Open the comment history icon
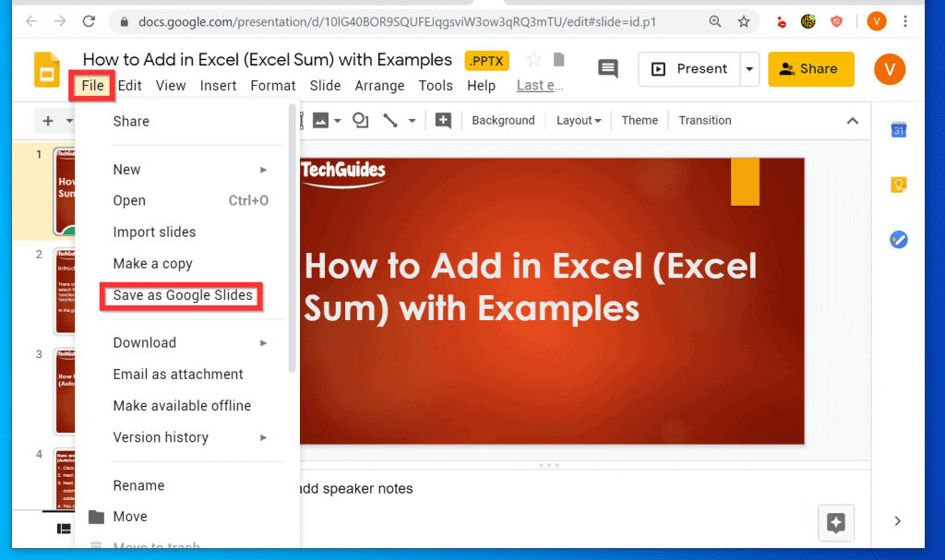This screenshot has height=560, width=945. 607,68
